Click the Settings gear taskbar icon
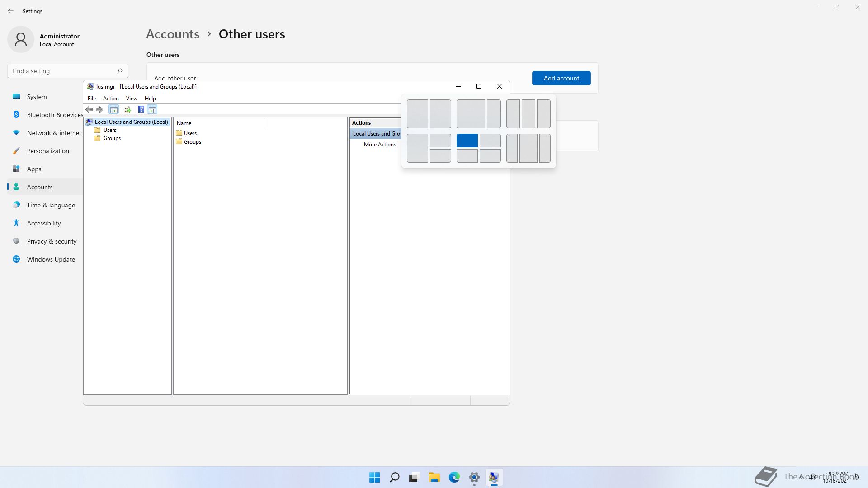Image resolution: width=868 pixels, height=488 pixels. (474, 477)
